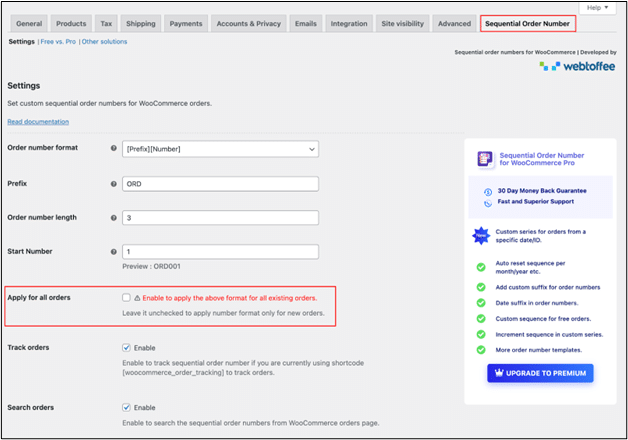Click the WebToffee logo

tap(577, 66)
